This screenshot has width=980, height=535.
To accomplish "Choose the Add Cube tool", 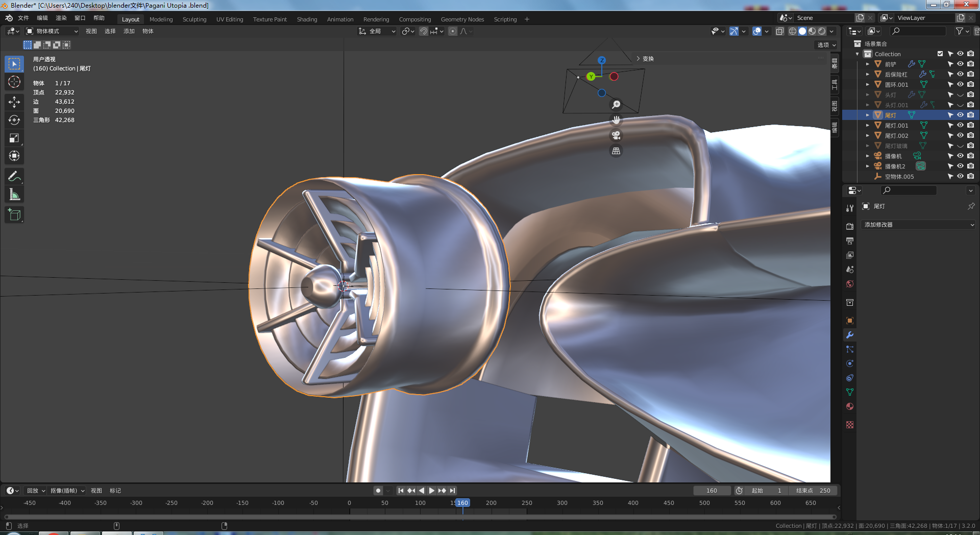I will tap(14, 215).
